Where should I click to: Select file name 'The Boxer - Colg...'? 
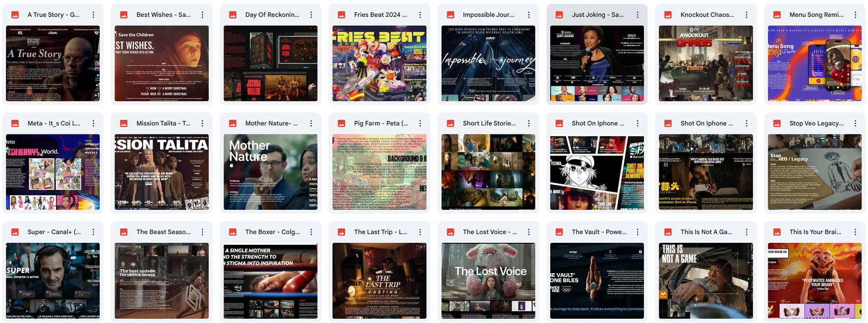pos(272,231)
